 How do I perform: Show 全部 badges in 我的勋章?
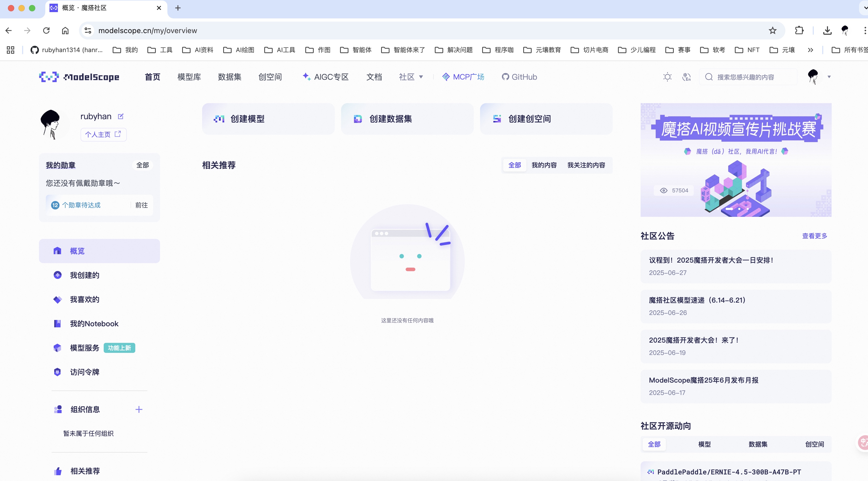(x=143, y=165)
